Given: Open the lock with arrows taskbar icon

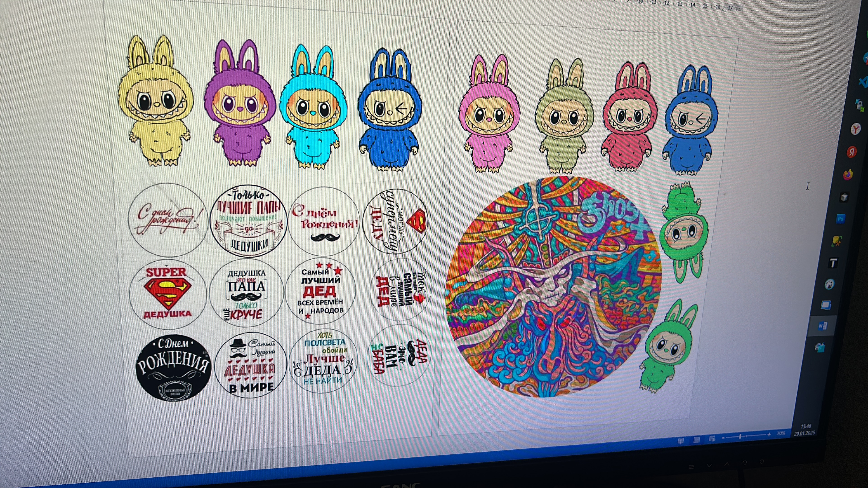Looking at the screenshot, I should click(x=860, y=106).
